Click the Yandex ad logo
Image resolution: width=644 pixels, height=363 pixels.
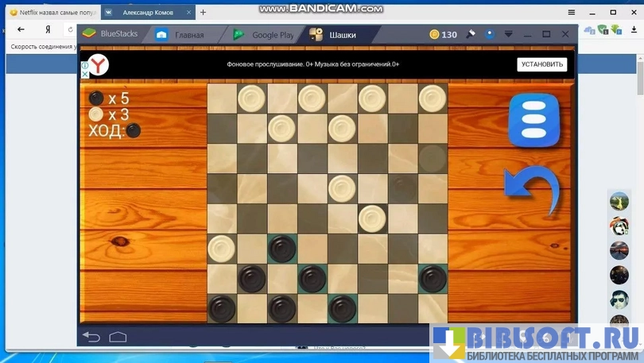tap(98, 64)
